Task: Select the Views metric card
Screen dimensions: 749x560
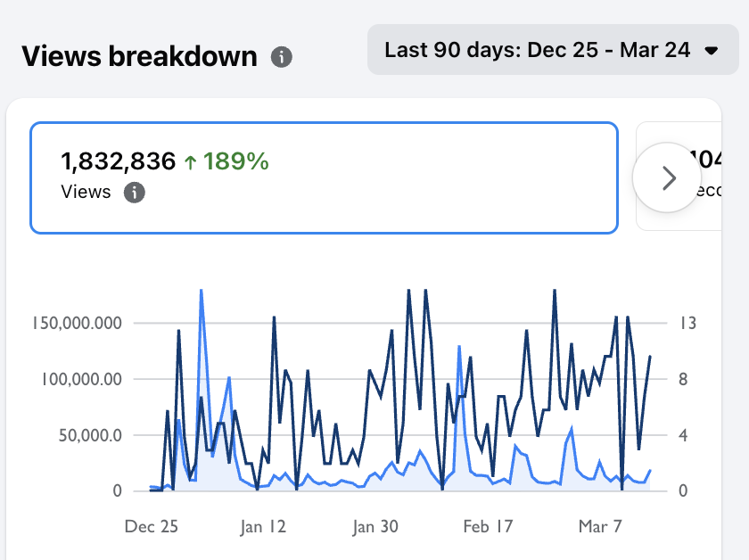Action: (324, 177)
